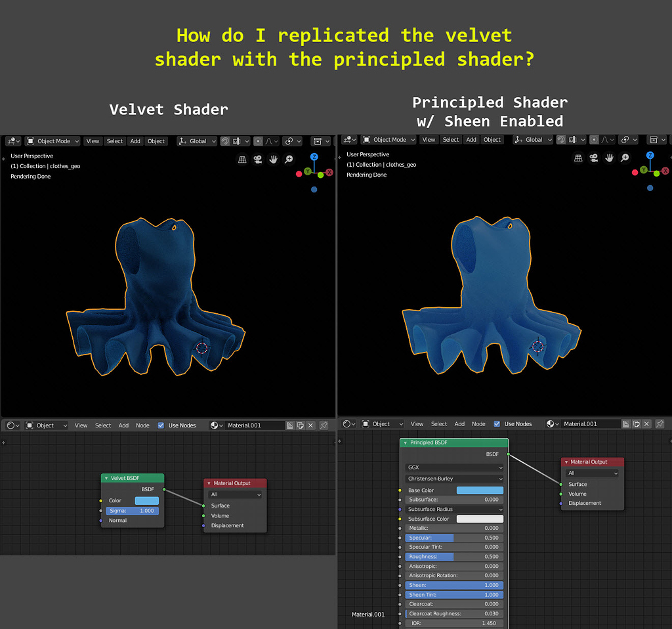The image size is (672, 629).
Task: Enable snapping with the magnet toggle
Action: [x=225, y=141]
